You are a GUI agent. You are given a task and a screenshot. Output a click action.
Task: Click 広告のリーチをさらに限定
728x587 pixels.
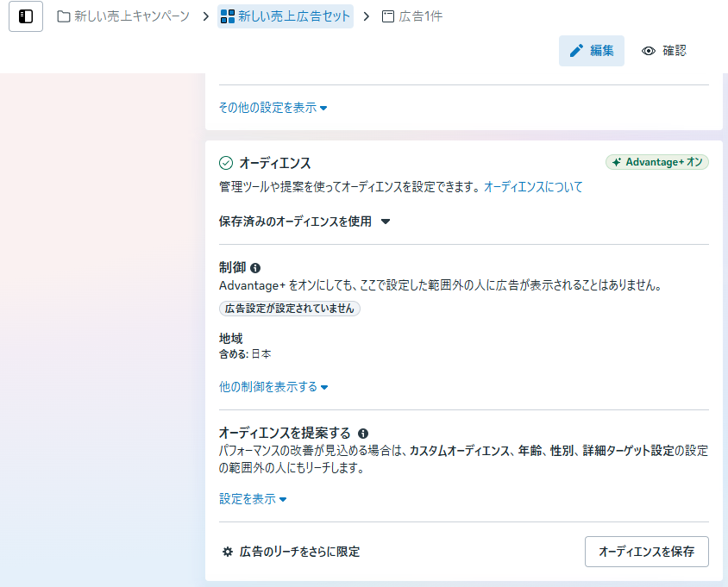pyautogui.click(x=299, y=552)
